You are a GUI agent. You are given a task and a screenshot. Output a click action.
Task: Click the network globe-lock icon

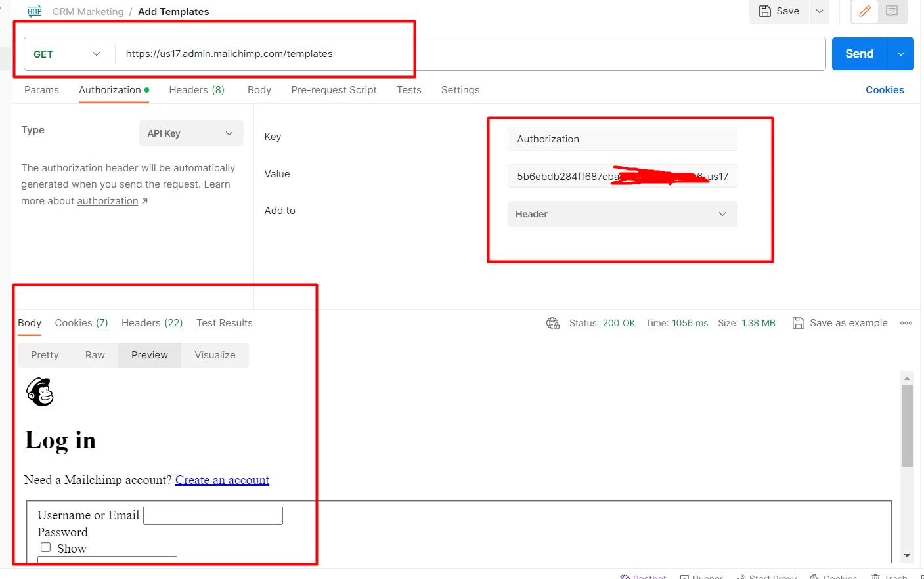tap(553, 323)
